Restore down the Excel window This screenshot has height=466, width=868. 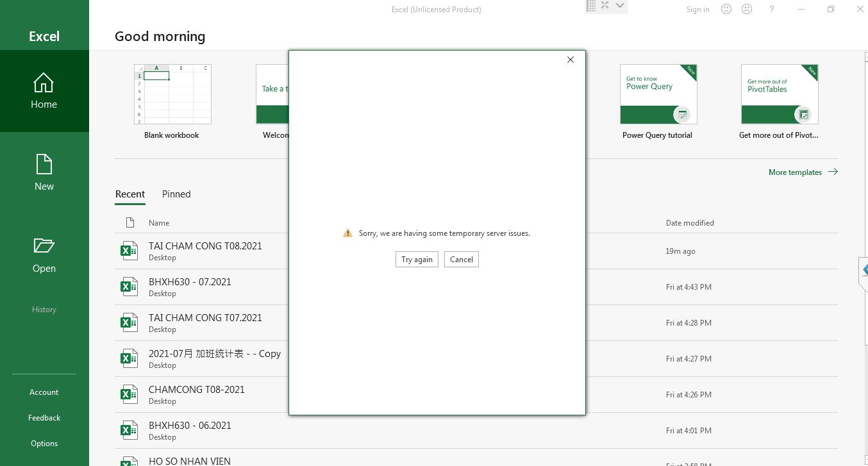pos(831,9)
